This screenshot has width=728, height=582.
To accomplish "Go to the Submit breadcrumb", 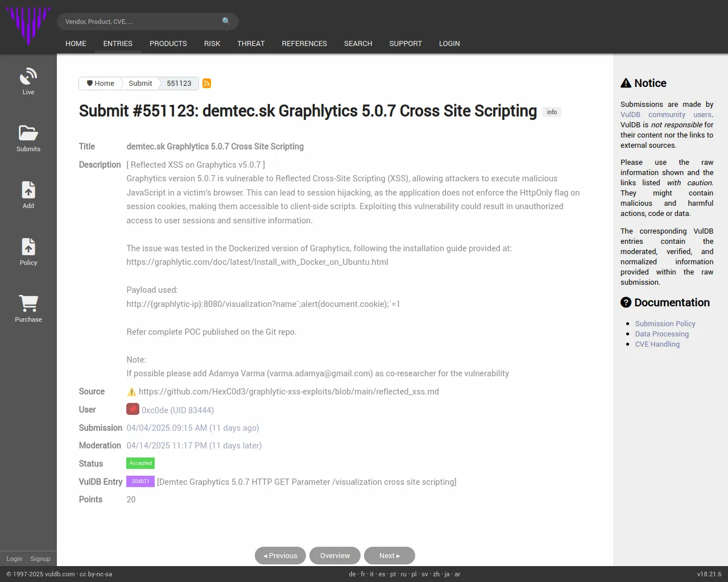I will point(140,84).
